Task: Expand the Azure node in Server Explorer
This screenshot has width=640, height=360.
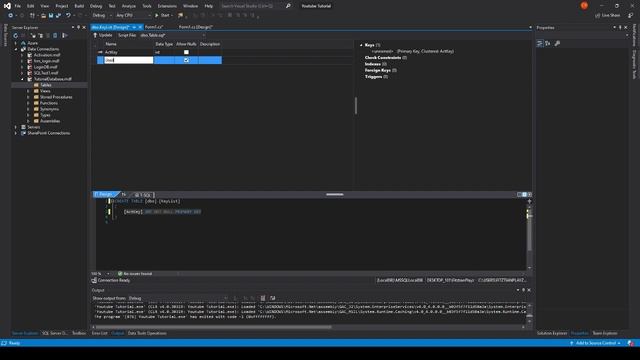Action: click(x=16, y=43)
